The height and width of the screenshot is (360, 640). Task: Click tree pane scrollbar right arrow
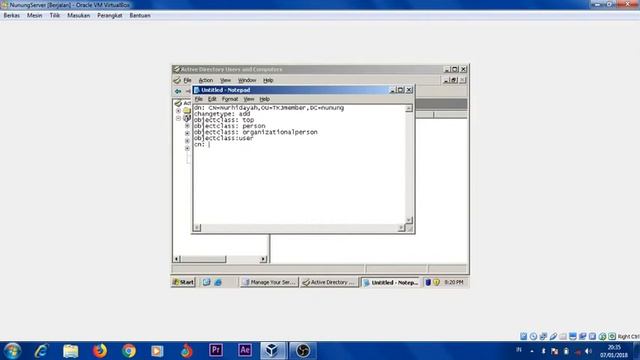pyautogui.click(x=263, y=259)
